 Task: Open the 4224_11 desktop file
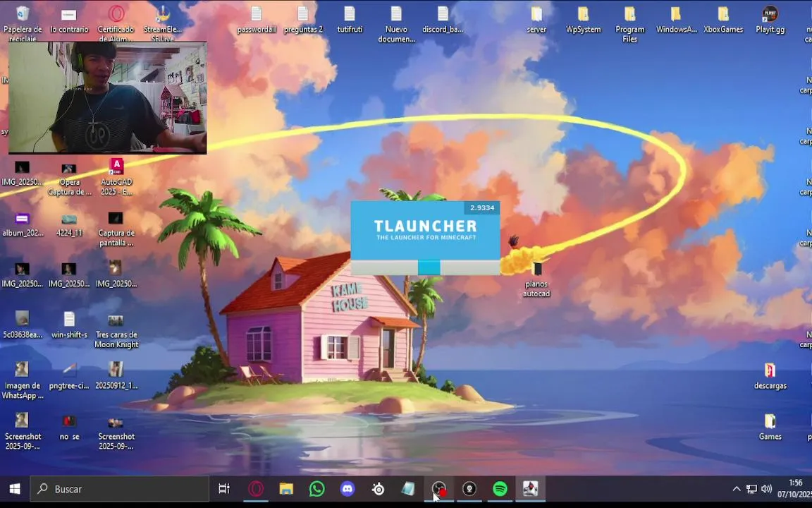[69, 224]
